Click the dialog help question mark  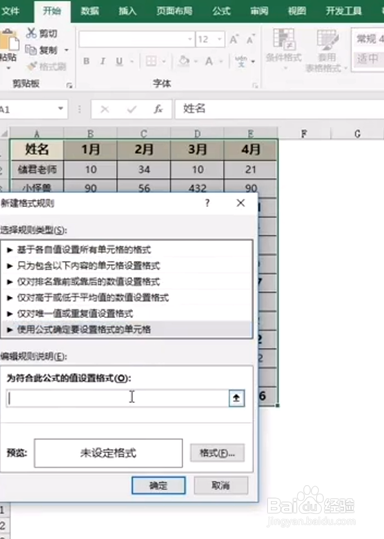click(x=207, y=203)
